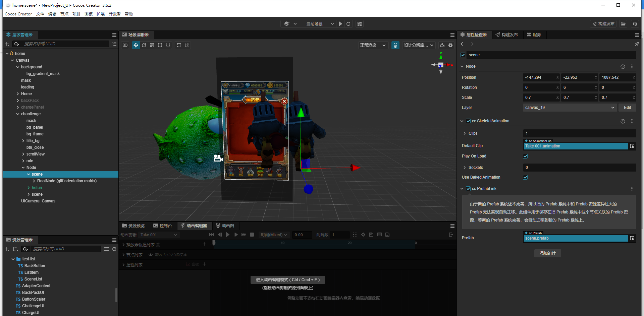Viewport: 644px width, 316px height.
Task: Open the 节点 menu in menu bar
Action: [x=64, y=14]
